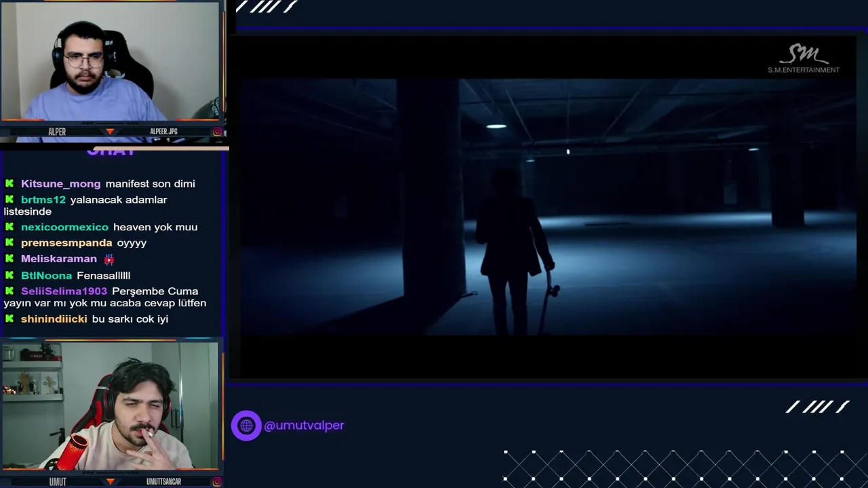This screenshot has width=868, height=488.
Task: Click the Kick badge beside SeliiSelima1903
Action: (9, 291)
